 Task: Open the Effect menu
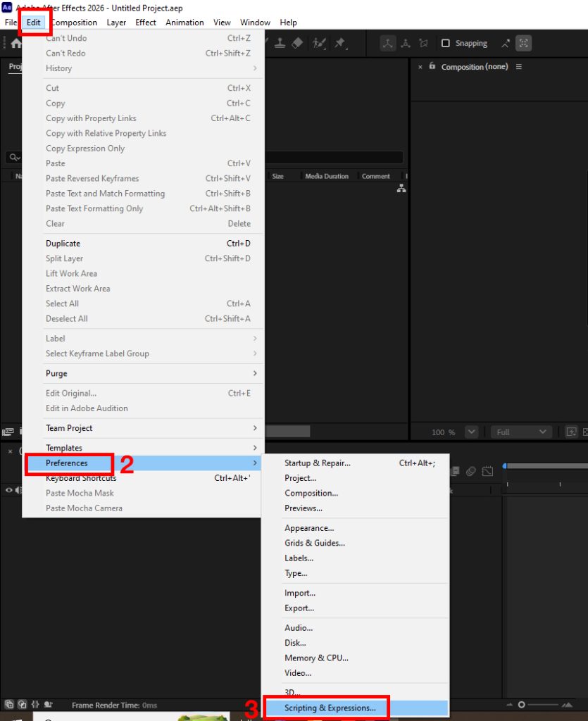point(146,22)
